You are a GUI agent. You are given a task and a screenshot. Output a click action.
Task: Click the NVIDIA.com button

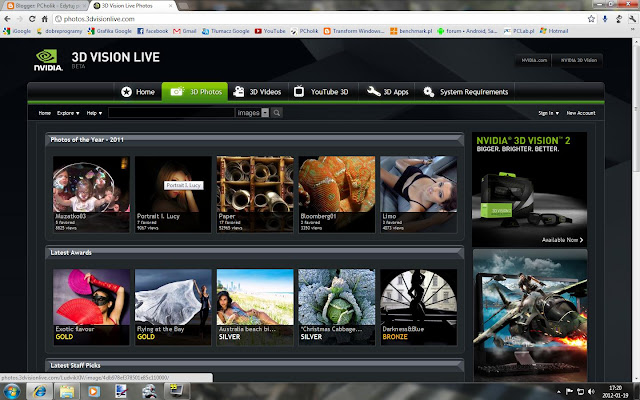534,60
